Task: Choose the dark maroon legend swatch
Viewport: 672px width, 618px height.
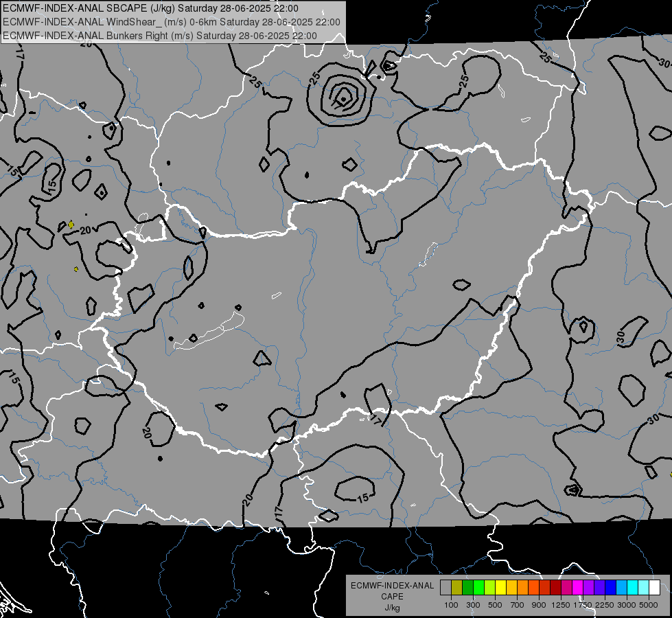Action: coord(555,587)
